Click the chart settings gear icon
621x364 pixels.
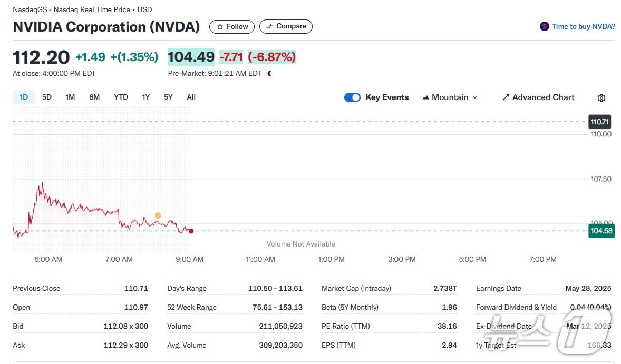[x=601, y=98]
